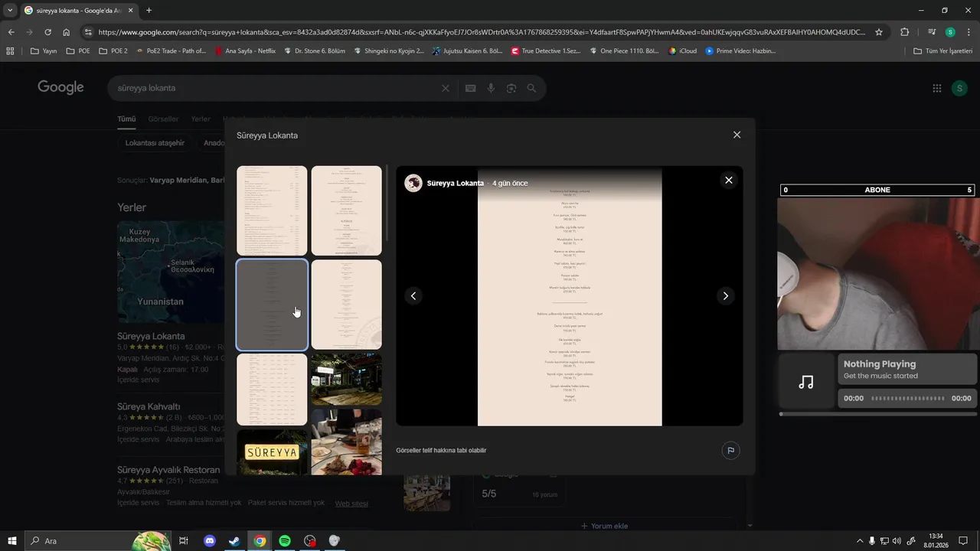Image resolution: width=980 pixels, height=551 pixels.
Task: Open the restaurant patio photo thumbnail
Action: point(346,380)
